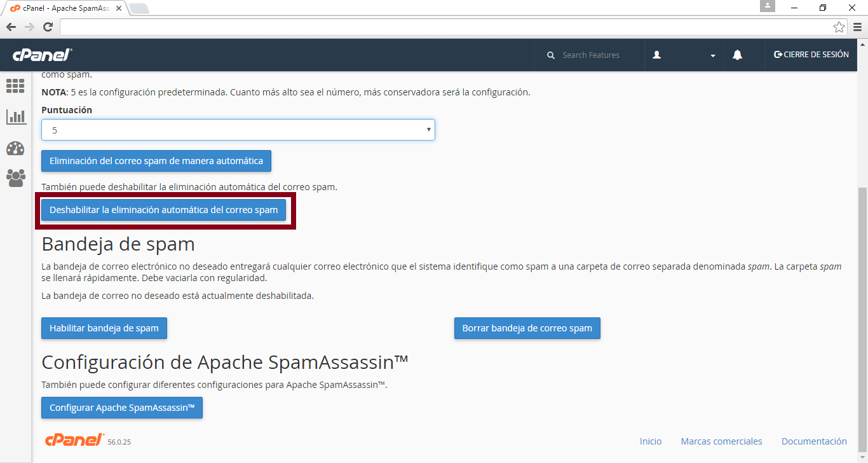Image resolution: width=868 pixels, height=463 pixels.
Task: Follow the Documentación footer link
Action: (x=814, y=441)
